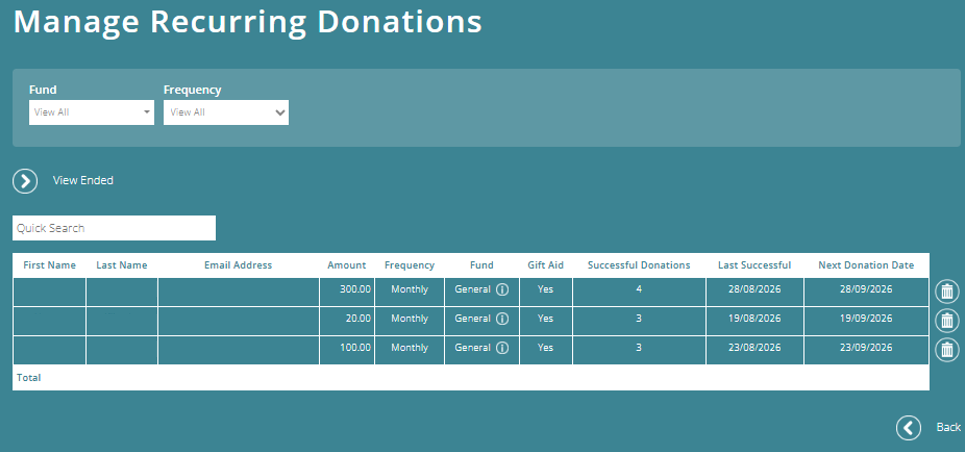Screen dimensions: 965x452
Task: Sort by First Name column header
Action: [x=49, y=265]
